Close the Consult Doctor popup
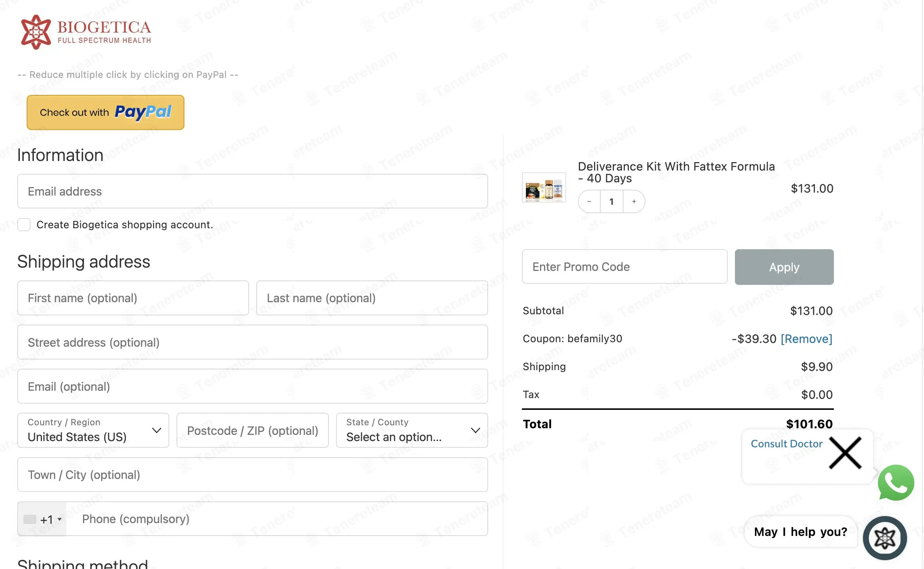The image size is (924, 569). tap(845, 453)
